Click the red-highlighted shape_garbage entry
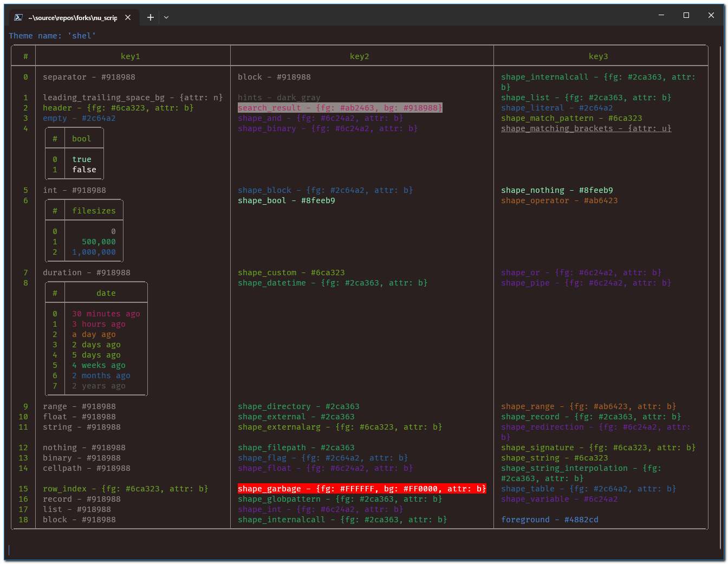The height and width of the screenshot is (564, 728). click(362, 489)
